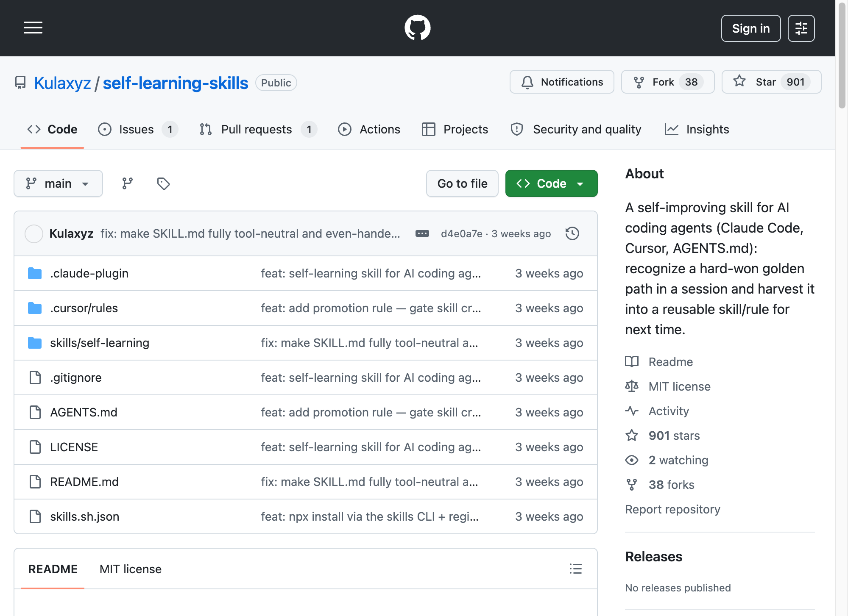Viewport: 848px width, 616px height.
Task: Click the file icon for .gitignore
Action: tap(35, 377)
